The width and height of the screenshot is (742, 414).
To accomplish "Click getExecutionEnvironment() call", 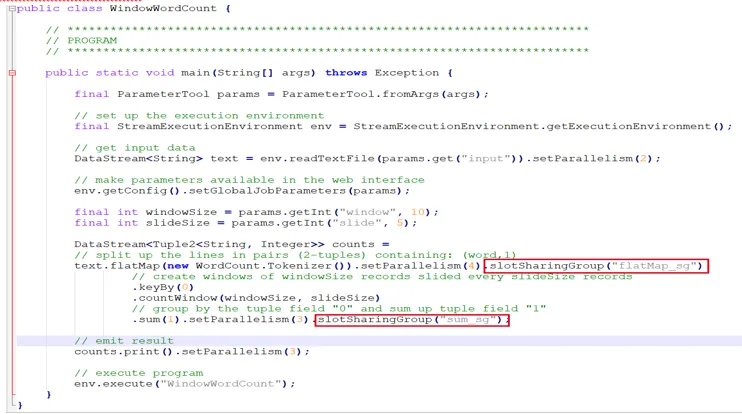I will tap(635, 126).
